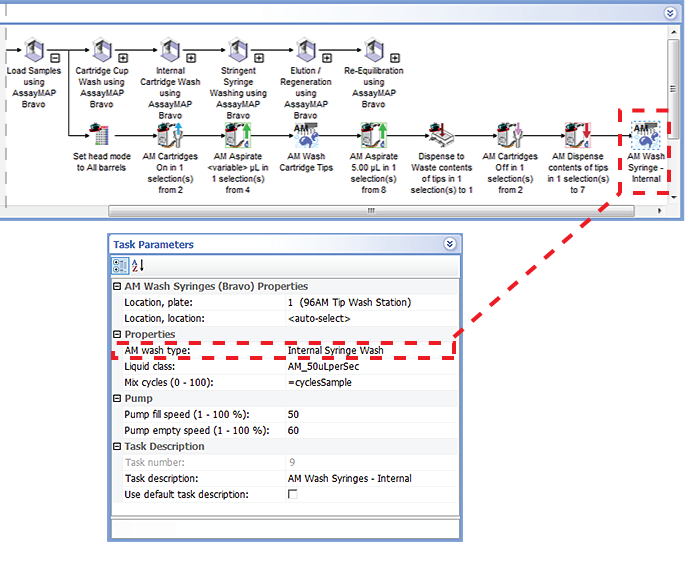Click the Set head mode task icon
This screenshot has height=562, width=686.
99,135
